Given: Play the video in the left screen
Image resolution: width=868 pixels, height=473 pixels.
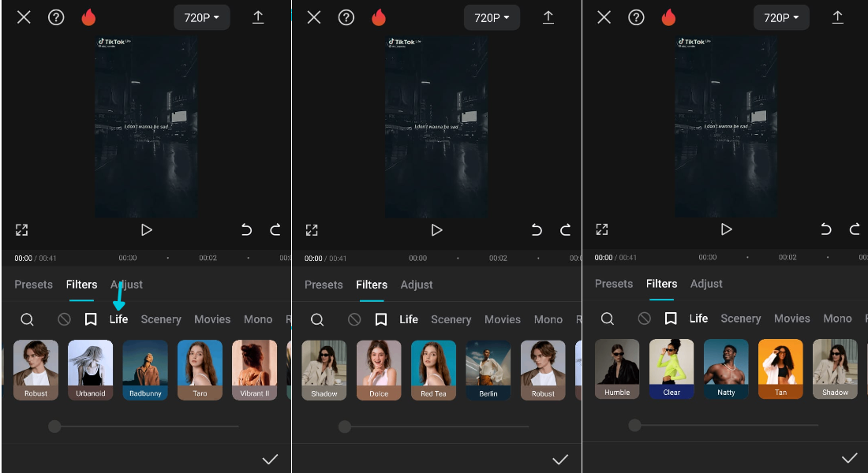Looking at the screenshot, I should (x=146, y=229).
